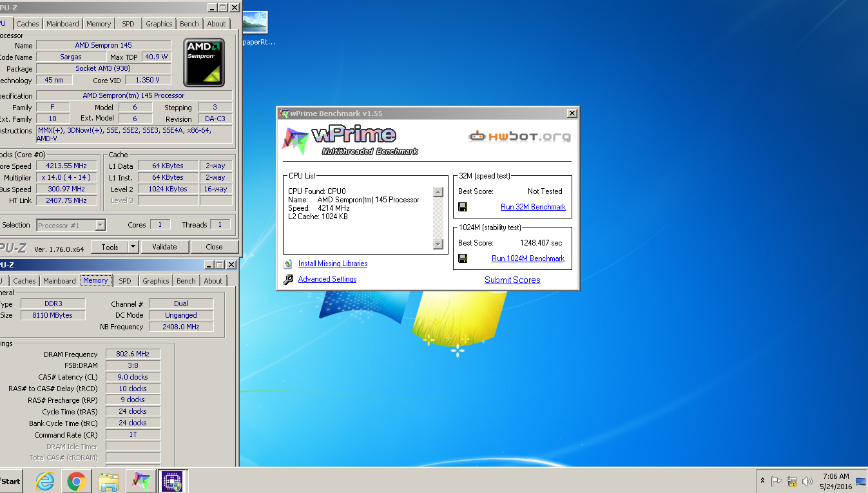
Task: Click Install Missing Libraries link
Action: point(333,264)
